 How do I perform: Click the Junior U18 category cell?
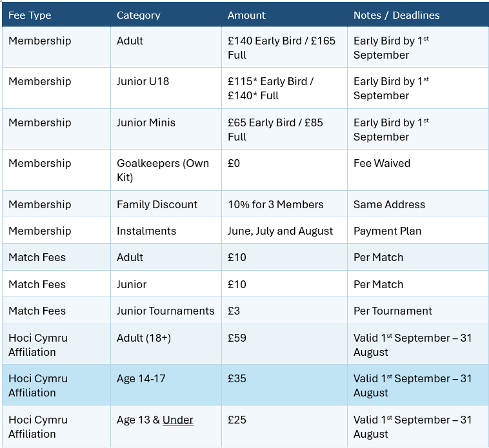point(166,88)
